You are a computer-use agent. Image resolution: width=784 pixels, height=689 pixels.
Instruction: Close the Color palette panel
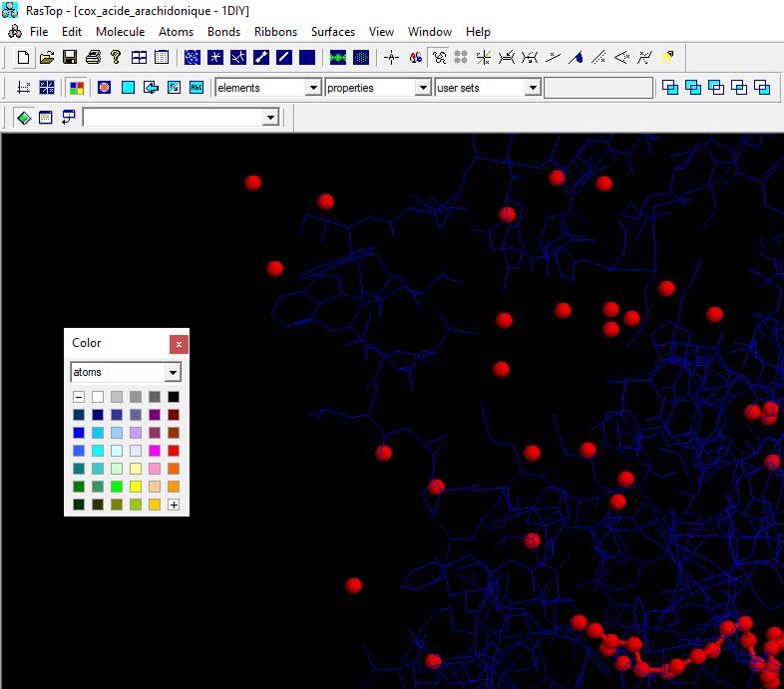coord(179,345)
